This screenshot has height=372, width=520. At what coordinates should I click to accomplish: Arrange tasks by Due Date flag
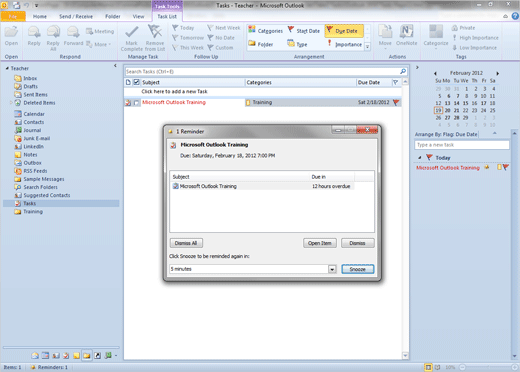coord(344,31)
